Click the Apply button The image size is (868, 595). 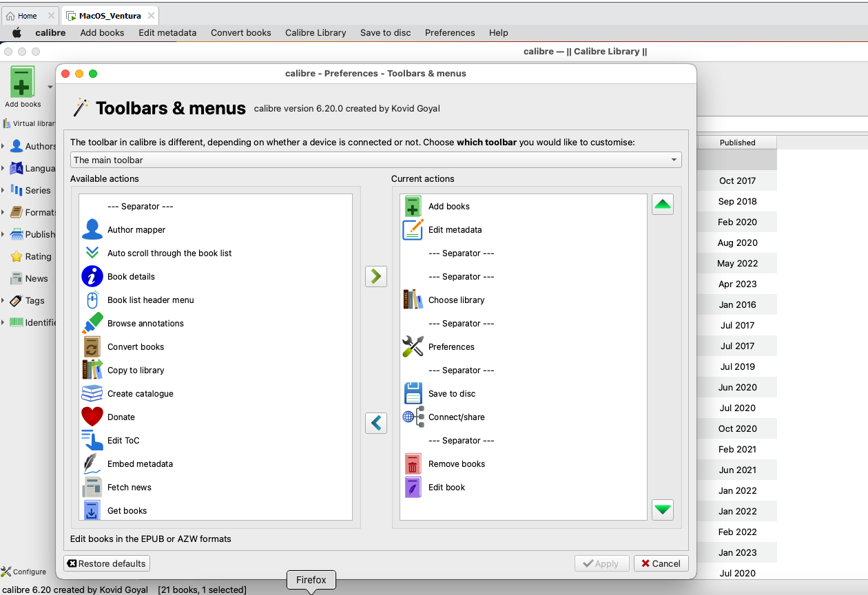tap(601, 563)
